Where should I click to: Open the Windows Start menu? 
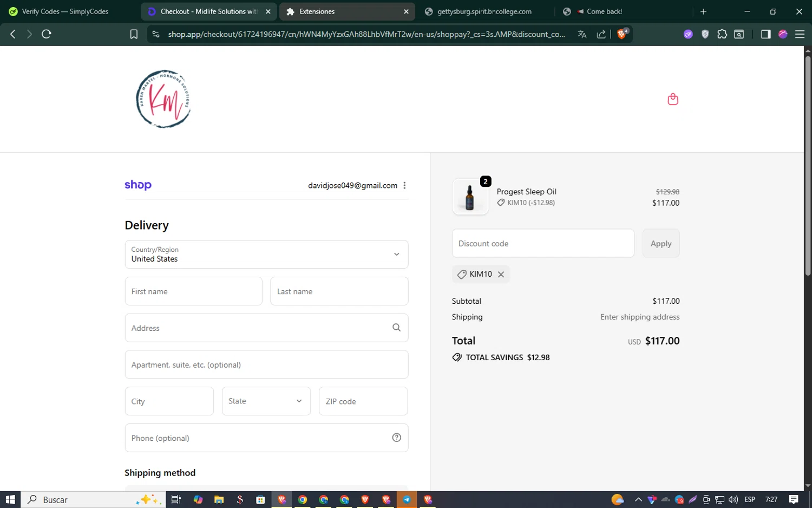(x=10, y=499)
